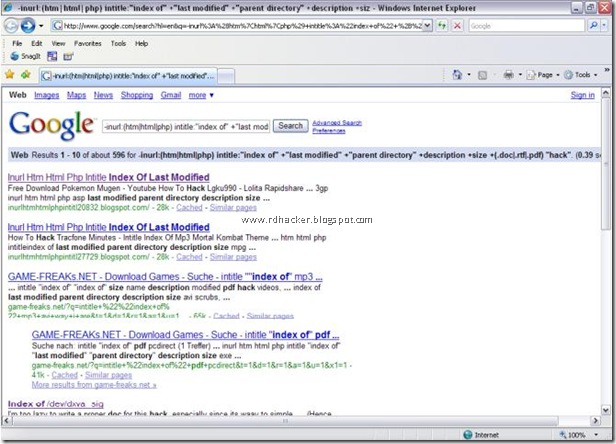
Task: Open the Preferences link
Action: click(328, 131)
